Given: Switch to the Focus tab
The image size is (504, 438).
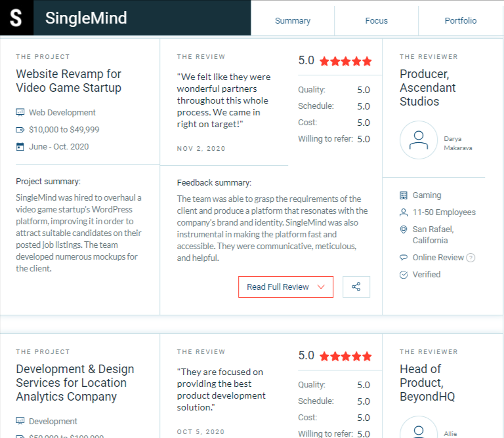Looking at the screenshot, I should tap(377, 21).
